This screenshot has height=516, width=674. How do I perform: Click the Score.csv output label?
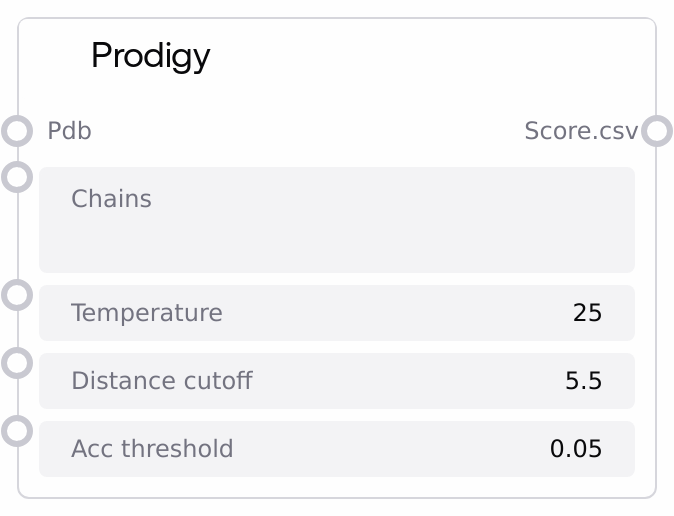tap(581, 131)
